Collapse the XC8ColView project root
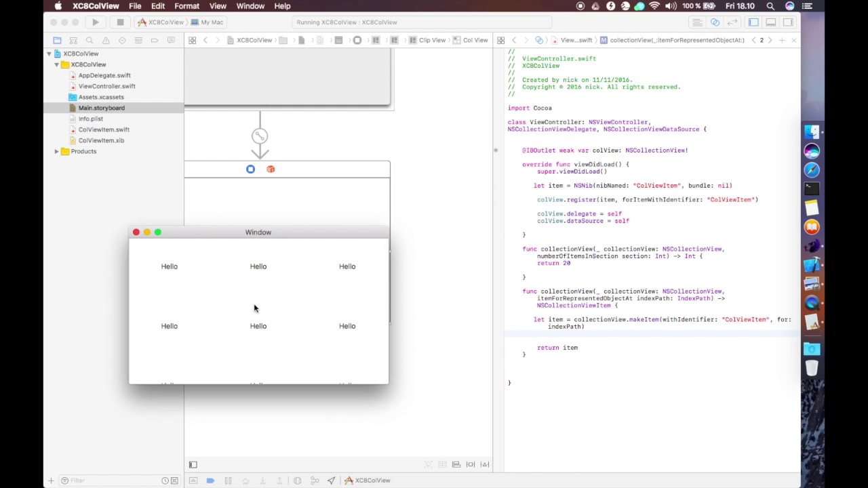 tap(49, 54)
